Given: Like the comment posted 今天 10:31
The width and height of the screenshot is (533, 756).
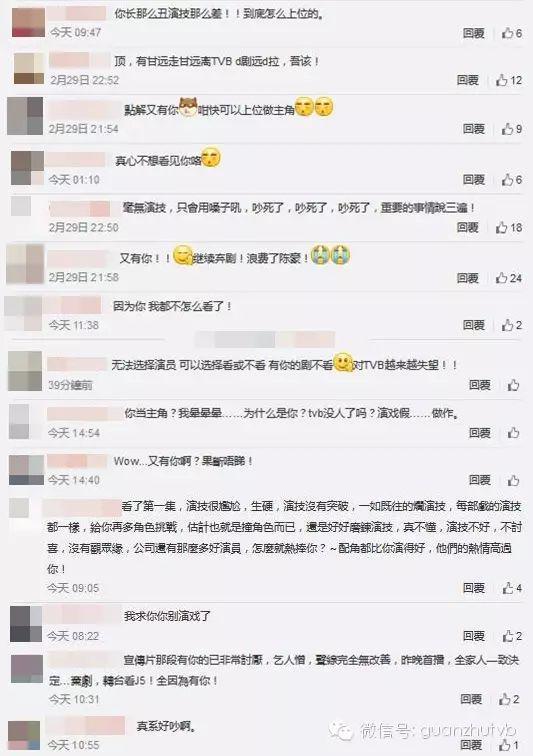Looking at the screenshot, I should coord(509,699).
